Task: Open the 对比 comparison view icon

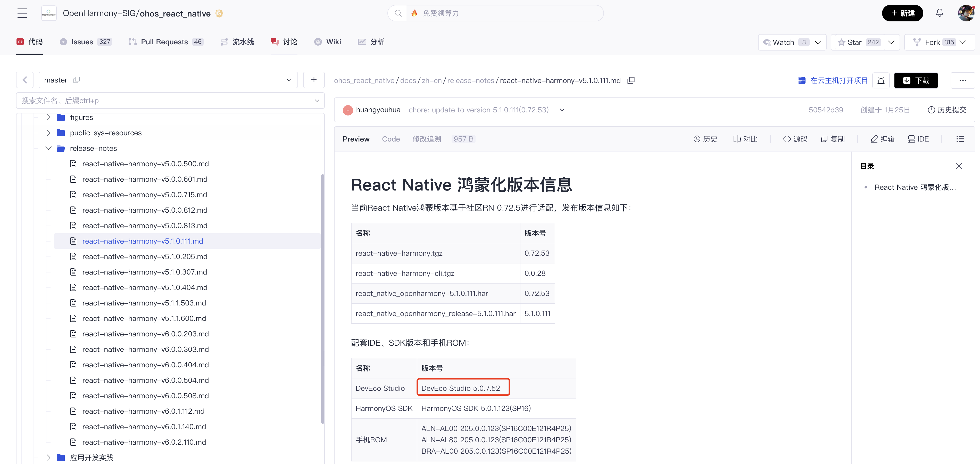Action: [x=745, y=139]
